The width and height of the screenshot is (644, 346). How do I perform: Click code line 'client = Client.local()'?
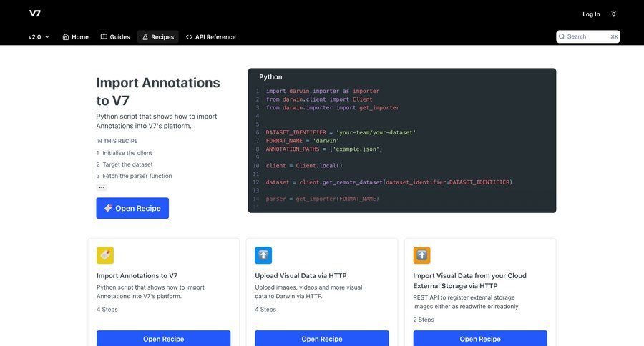pyautogui.click(x=304, y=166)
